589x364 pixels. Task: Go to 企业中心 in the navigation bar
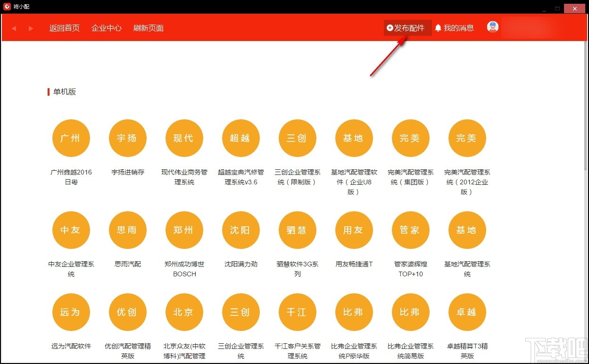pyautogui.click(x=106, y=28)
